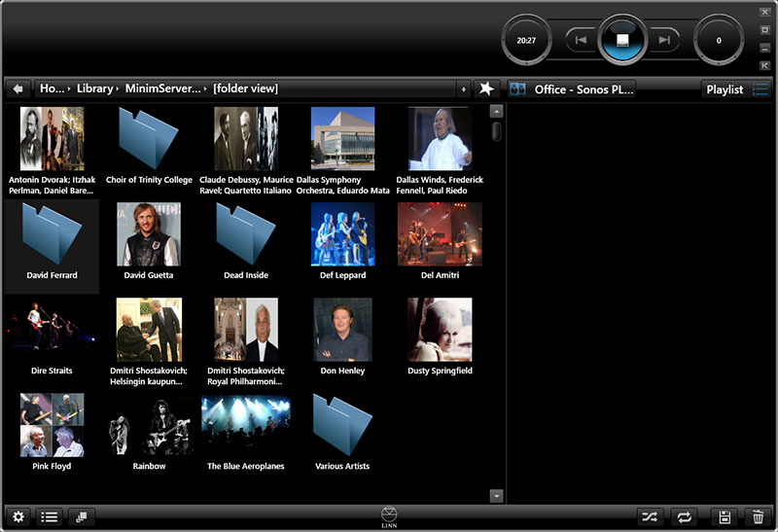This screenshot has width=778, height=532.
Task: Click the 'David Guetta' label text
Action: tap(149, 275)
